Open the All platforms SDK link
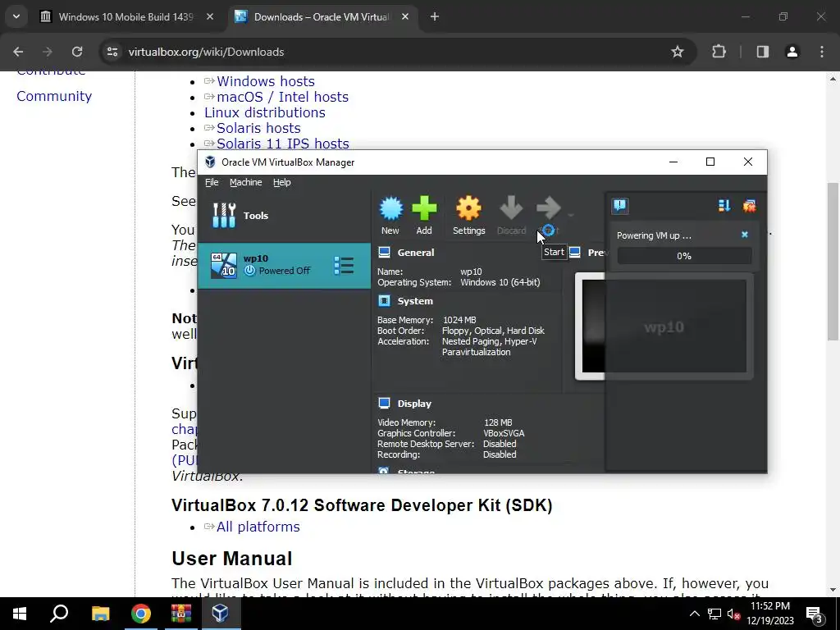This screenshot has height=630, width=840. coord(258,527)
